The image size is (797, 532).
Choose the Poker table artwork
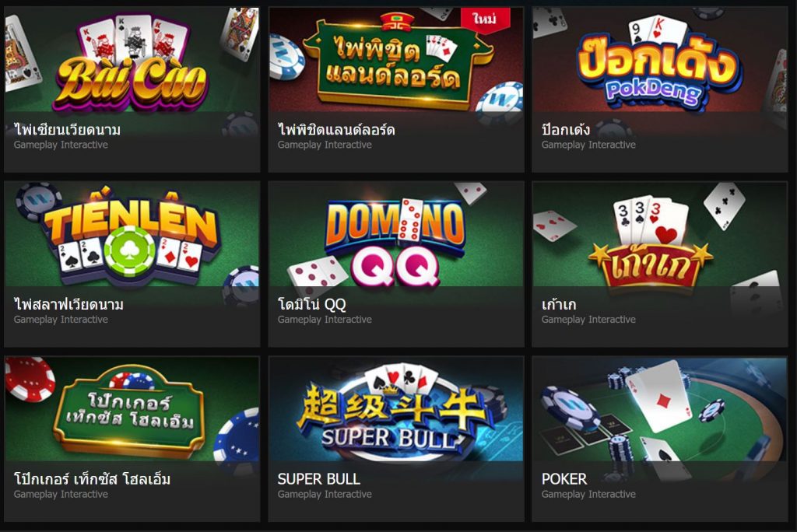click(660, 409)
